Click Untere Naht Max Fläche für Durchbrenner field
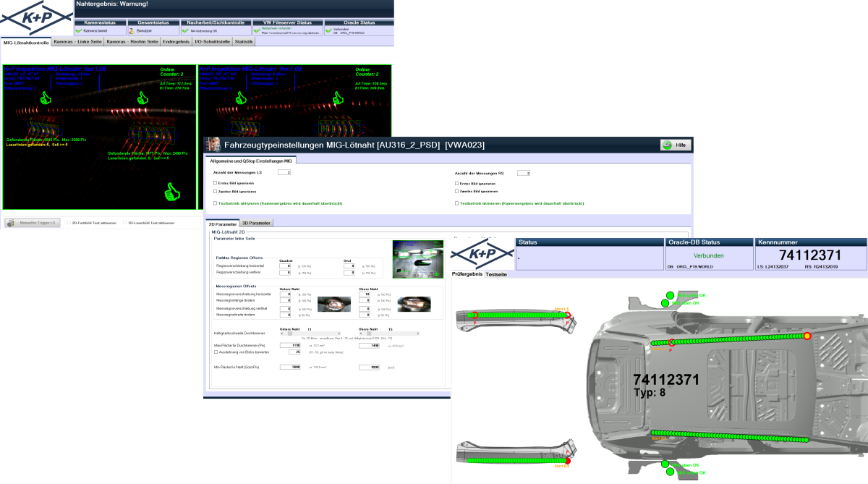This screenshot has height=484, width=868. pyautogui.click(x=290, y=346)
